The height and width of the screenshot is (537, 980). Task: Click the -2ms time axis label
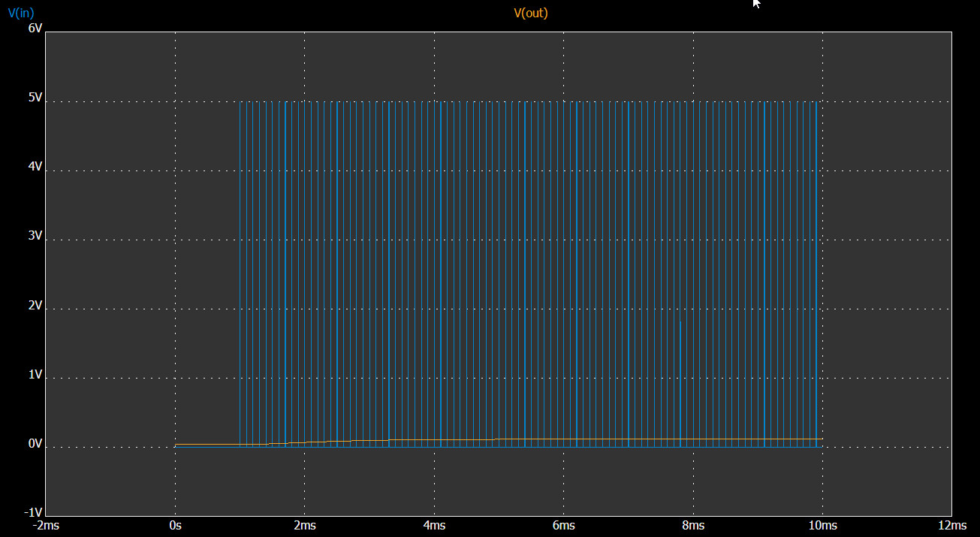point(46,526)
